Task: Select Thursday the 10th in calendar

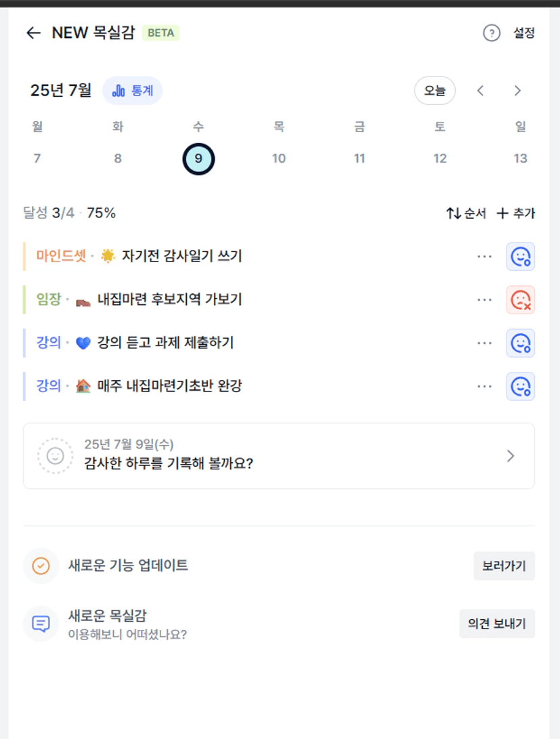Action: pos(279,159)
